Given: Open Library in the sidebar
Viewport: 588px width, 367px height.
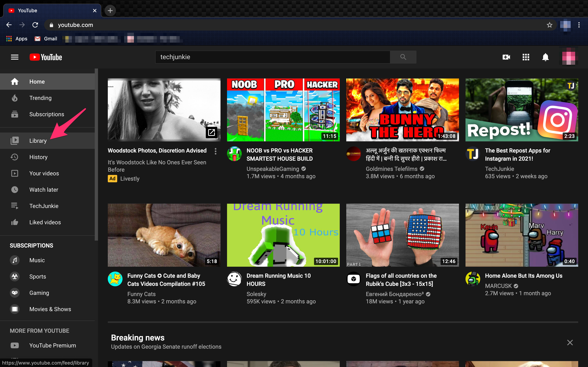Looking at the screenshot, I should click(38, 141).
